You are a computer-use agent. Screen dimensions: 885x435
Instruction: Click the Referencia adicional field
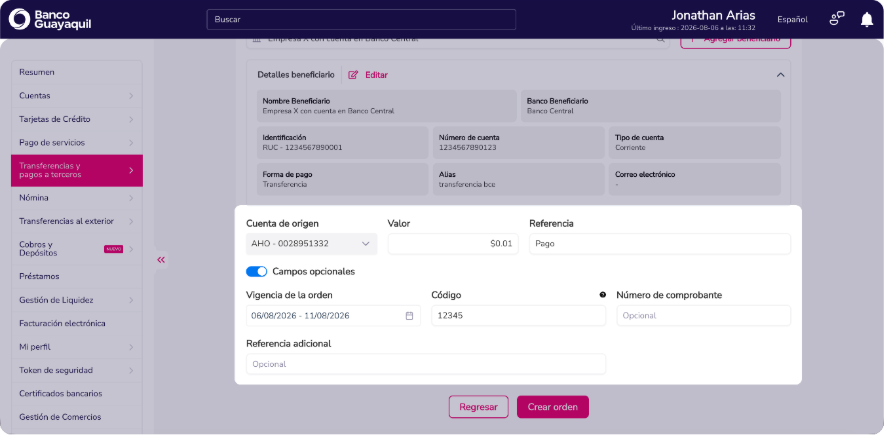tap(426, 364)
